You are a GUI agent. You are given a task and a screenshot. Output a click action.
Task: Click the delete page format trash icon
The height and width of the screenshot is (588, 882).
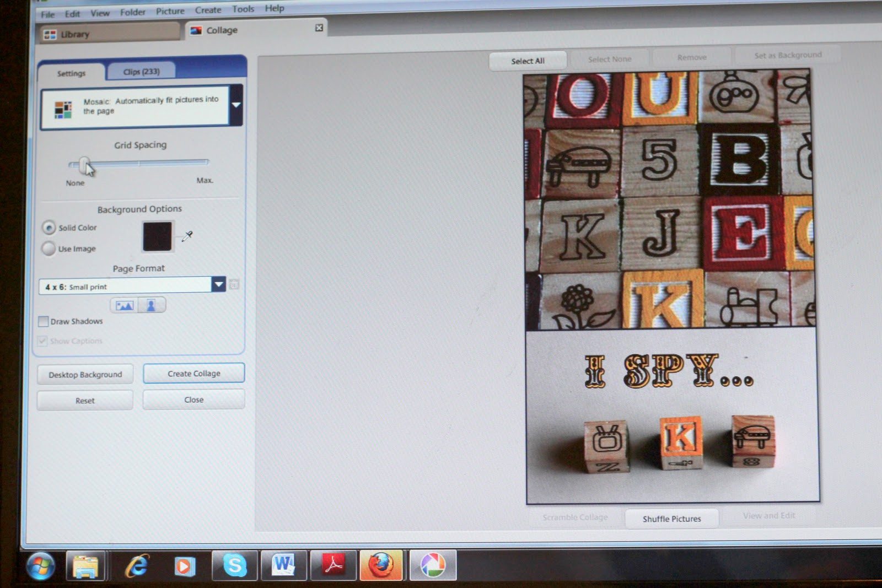point(234,284)
